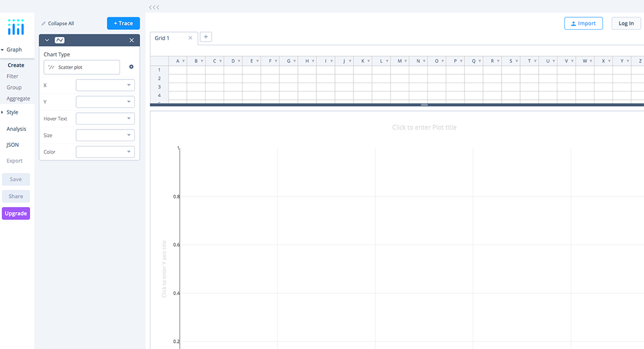Collapse the trace with chevron arrow
Image resolution: width=644 pixels, height=349 pixels.
coord(47,40)
